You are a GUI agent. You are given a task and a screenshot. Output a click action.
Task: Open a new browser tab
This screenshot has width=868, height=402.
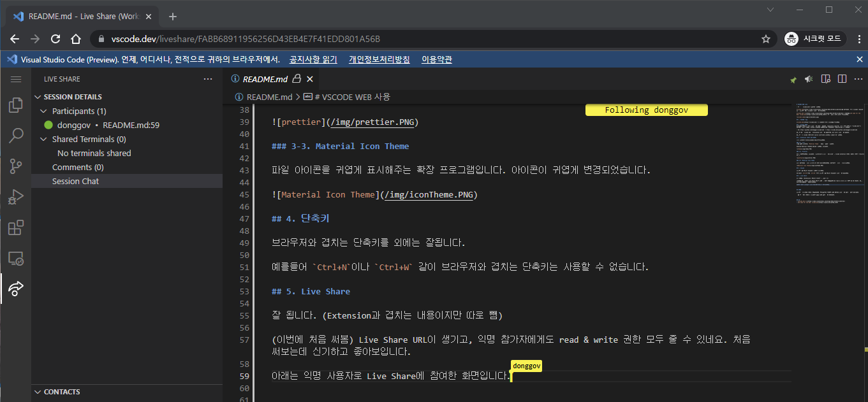172,17
